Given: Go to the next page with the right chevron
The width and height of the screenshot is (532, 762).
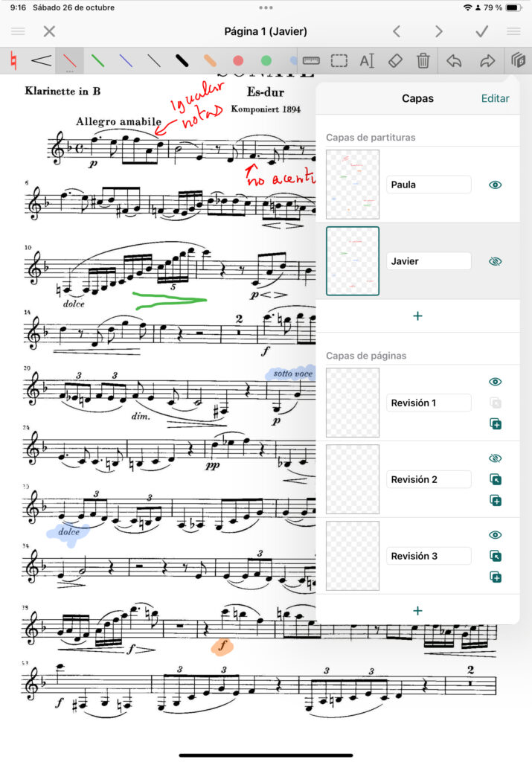Looking at the screenshot, I should [439, 31].
